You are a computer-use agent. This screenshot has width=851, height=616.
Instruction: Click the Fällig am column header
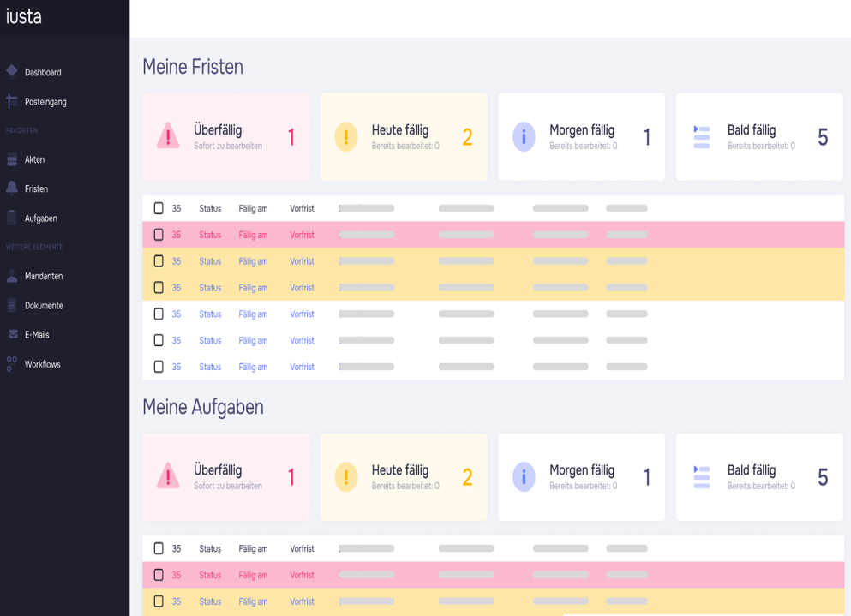coord(254,206)
